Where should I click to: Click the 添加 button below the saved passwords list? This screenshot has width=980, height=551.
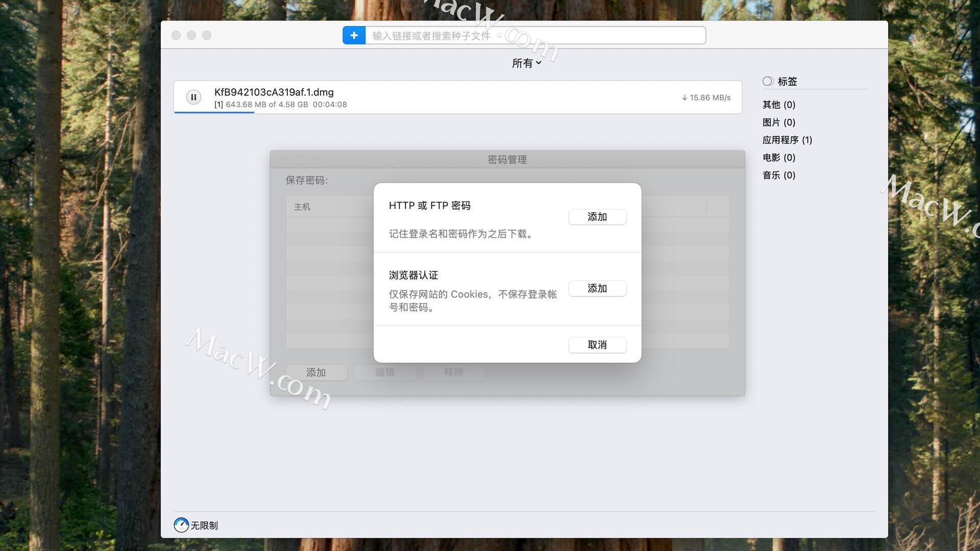click(316, 372)
